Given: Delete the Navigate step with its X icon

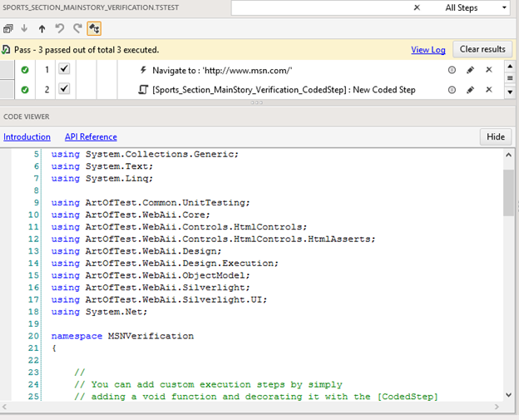Looking at the screenshot, I should tap(489, 70).
